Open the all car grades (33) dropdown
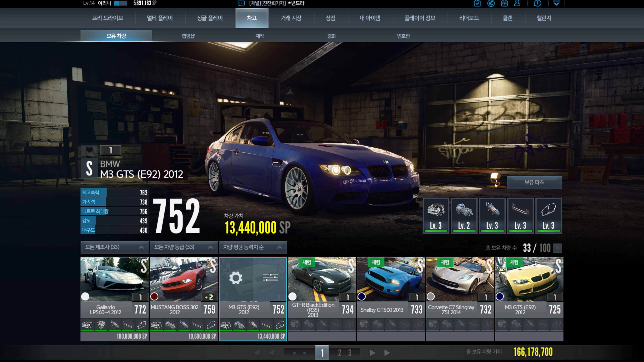Screen dimensions: 644x362 183,247
